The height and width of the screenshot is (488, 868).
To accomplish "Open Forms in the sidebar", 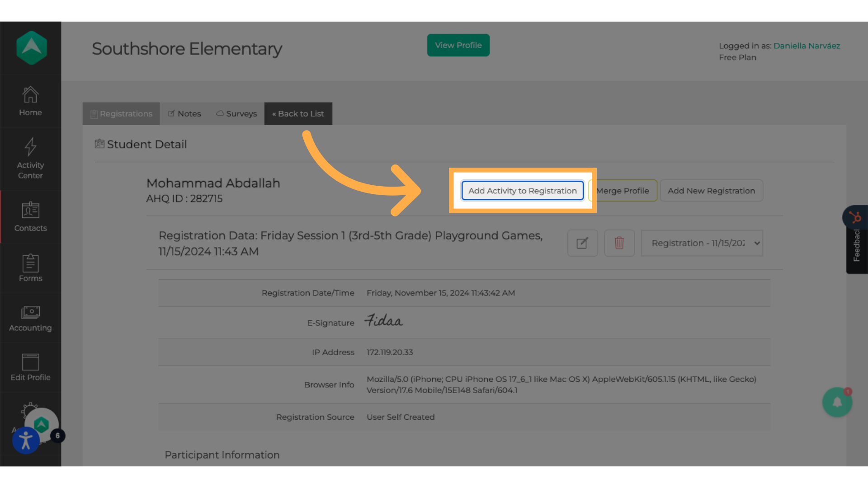I will click(x=30, y=268).
